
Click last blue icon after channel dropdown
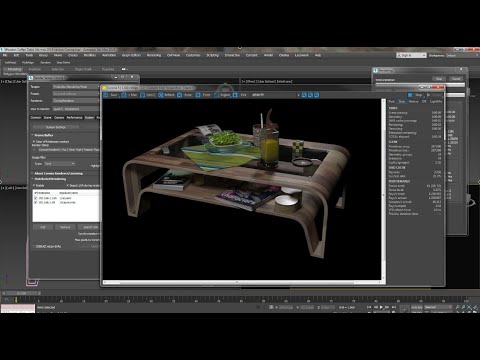(317, 95)
